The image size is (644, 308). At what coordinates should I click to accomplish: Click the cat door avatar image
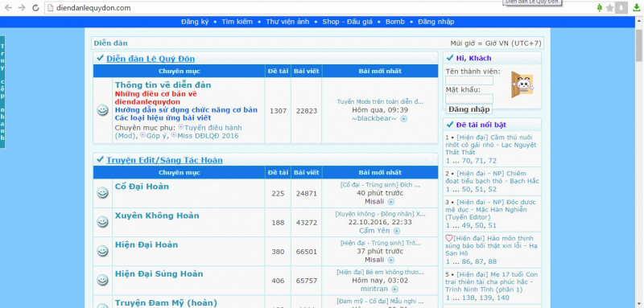pyautogui.click(x=522, y=84)
